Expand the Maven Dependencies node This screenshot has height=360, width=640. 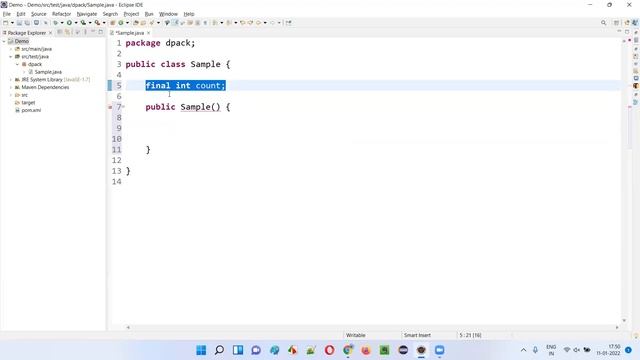(x=11, y=87)
